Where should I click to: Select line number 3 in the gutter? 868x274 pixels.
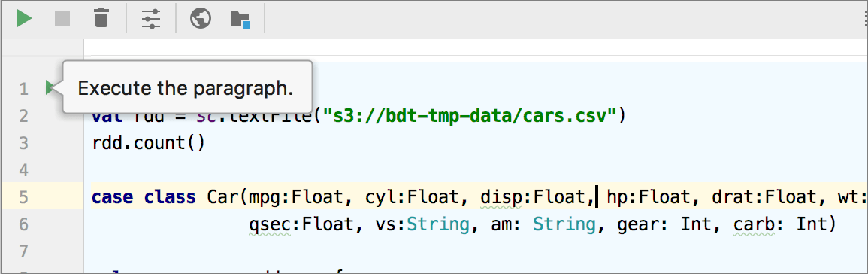[23, 143]
